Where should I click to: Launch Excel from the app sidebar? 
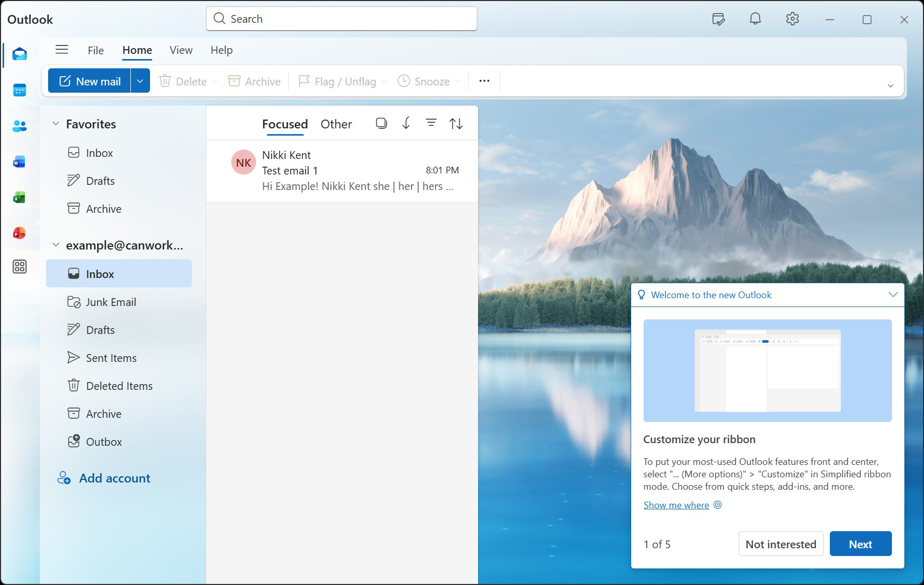20,198
